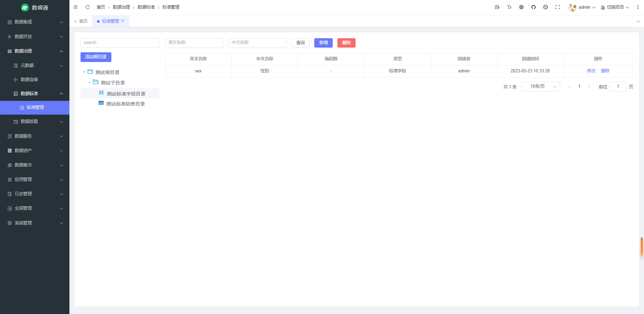Open the vertical three-dot settings menu
This screenshot has height=314, width=644.
[638, 7]
